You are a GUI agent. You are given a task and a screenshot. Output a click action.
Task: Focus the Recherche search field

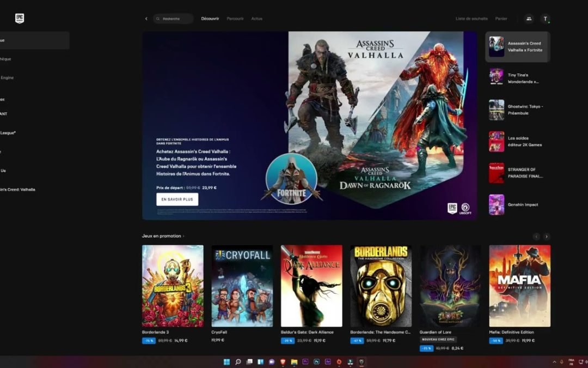pyautogui.click(x=173, y=19)
